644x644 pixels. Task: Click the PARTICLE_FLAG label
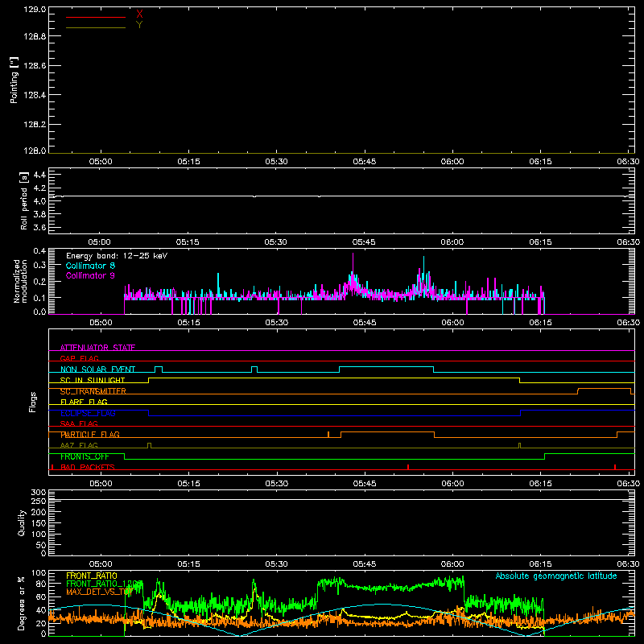tap(90, 435)
